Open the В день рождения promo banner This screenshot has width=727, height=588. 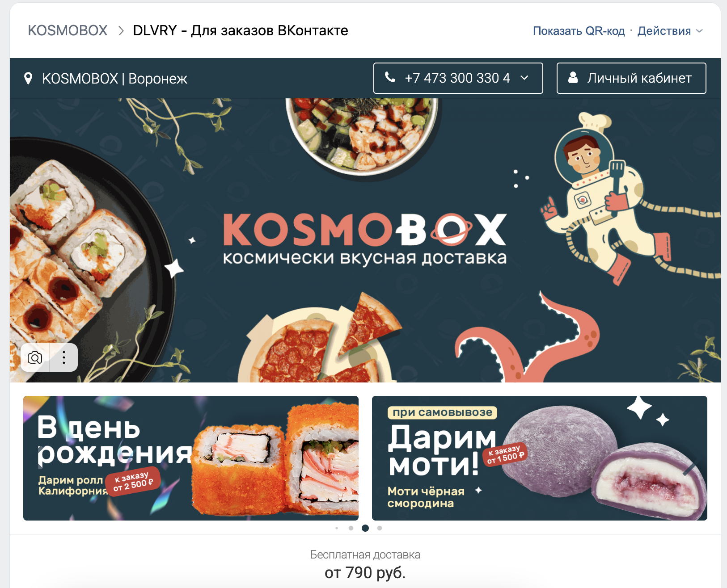pyautogui.click(x=191, y=458)
